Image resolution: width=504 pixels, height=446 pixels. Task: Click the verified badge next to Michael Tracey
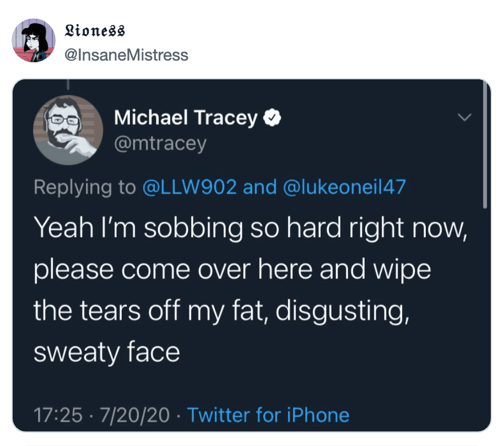pos(274,117)
